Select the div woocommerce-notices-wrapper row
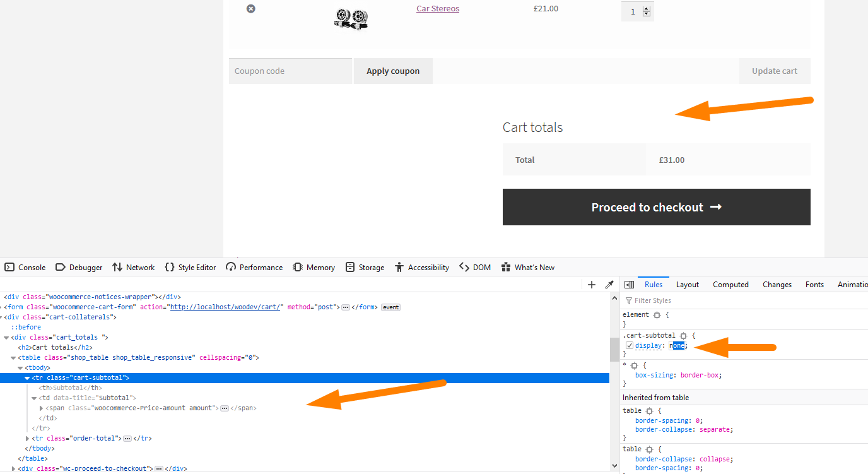The height and width of the screenshot is (474, 868). 93,297
